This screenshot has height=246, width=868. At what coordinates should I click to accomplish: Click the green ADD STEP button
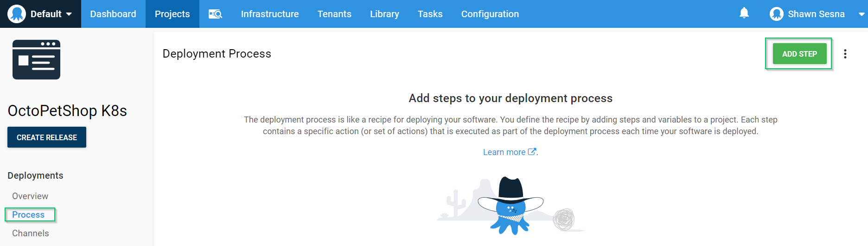point(799,54)
